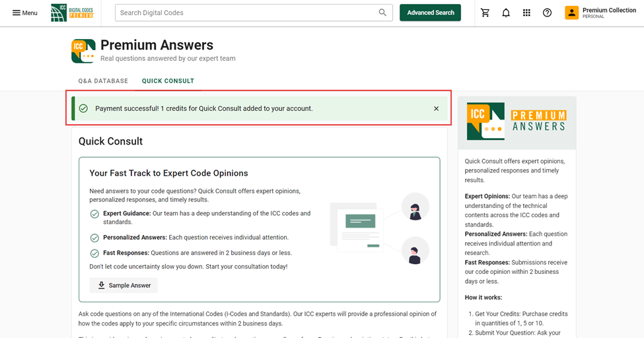Click 'How it works:' in the sidebar
This screenshot has width=644, height=338.
pos(483,297)
